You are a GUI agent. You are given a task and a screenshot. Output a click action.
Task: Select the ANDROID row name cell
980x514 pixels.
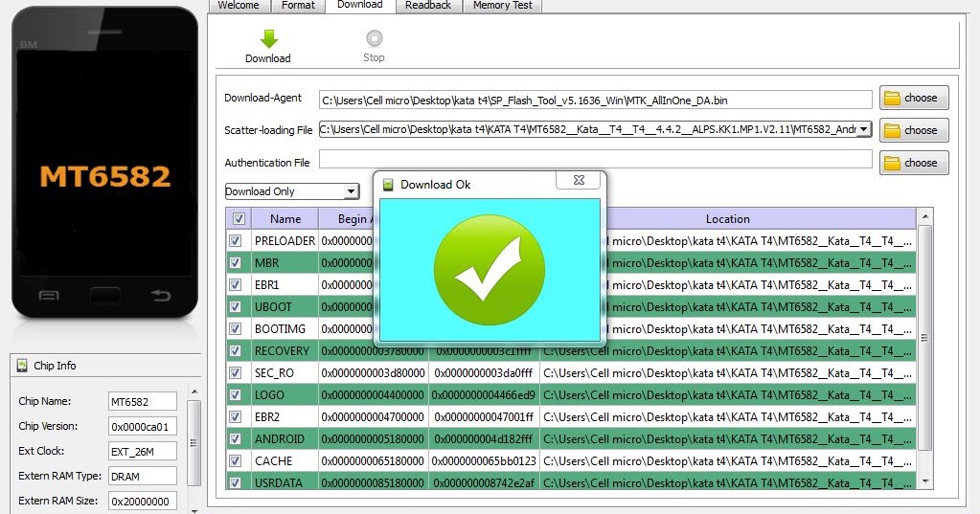[285, 439]
